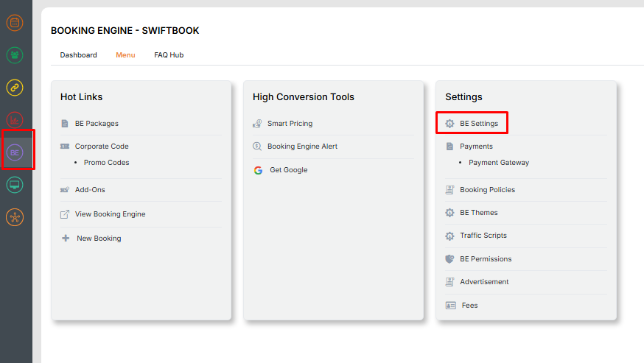Click the green guests icon in sidebar
Viewport: 644px width, 363px height.
(15, 55)
